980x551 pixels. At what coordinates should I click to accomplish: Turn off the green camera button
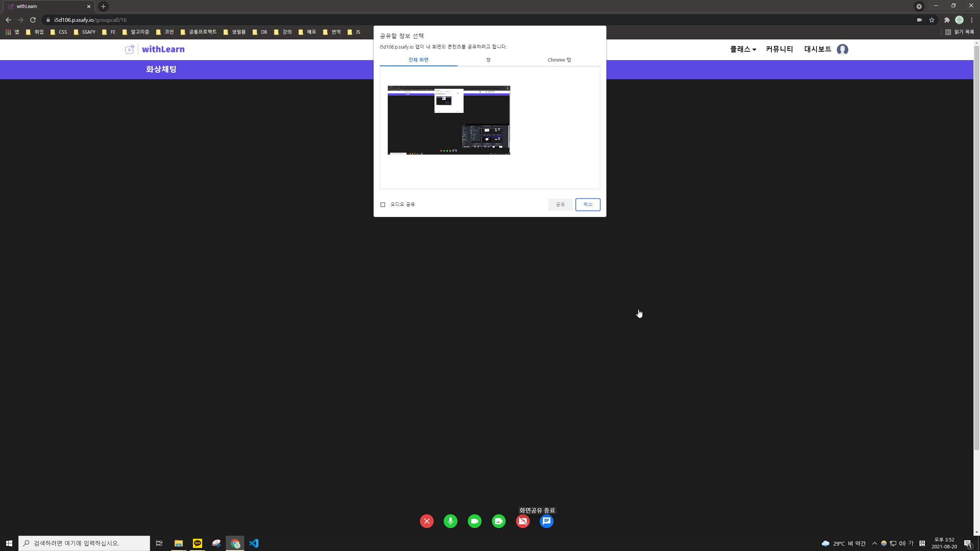[x=475, y=521]
